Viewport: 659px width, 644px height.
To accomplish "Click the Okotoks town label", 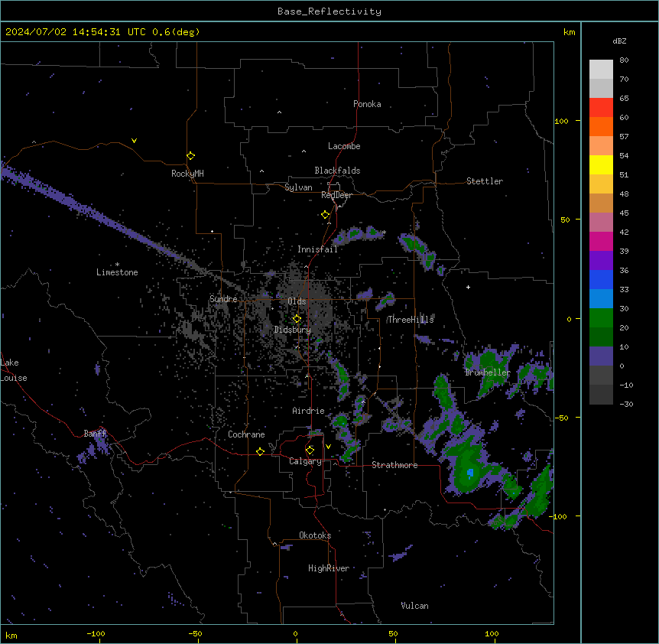I will coord(315,535).
